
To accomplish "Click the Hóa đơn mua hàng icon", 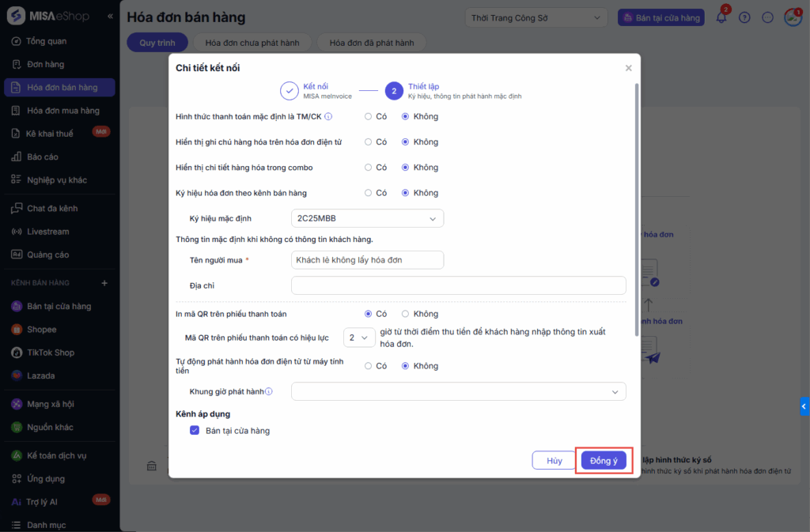I will [x=16, y=111].
